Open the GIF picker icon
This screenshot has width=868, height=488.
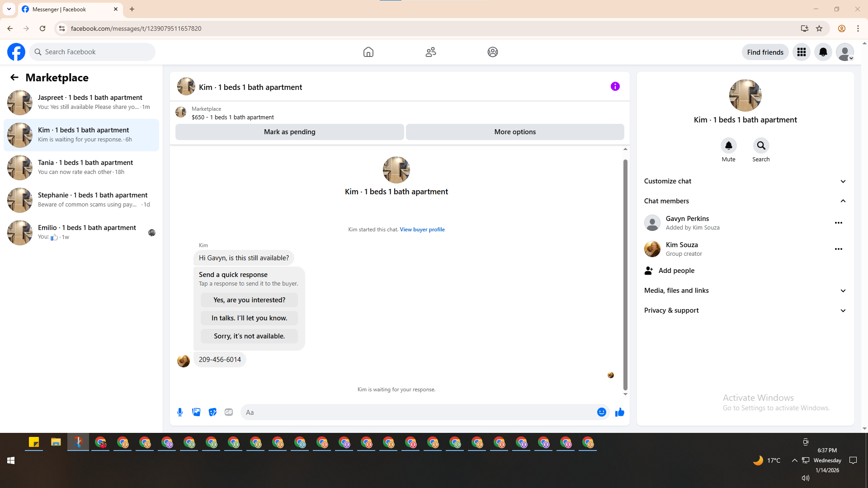click(x=229, y=412)
